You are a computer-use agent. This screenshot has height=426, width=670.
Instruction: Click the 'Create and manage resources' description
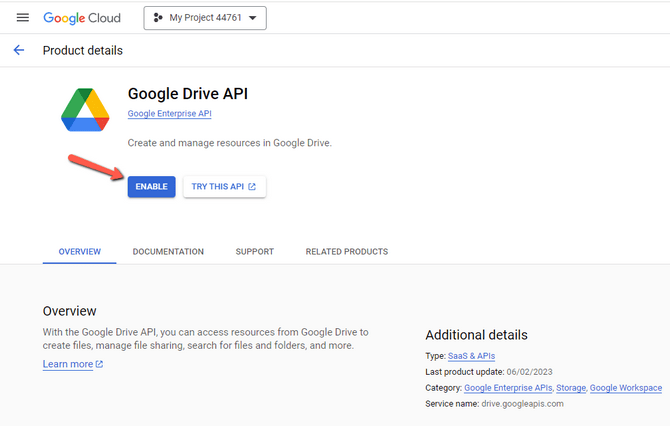tap(229, 143)
